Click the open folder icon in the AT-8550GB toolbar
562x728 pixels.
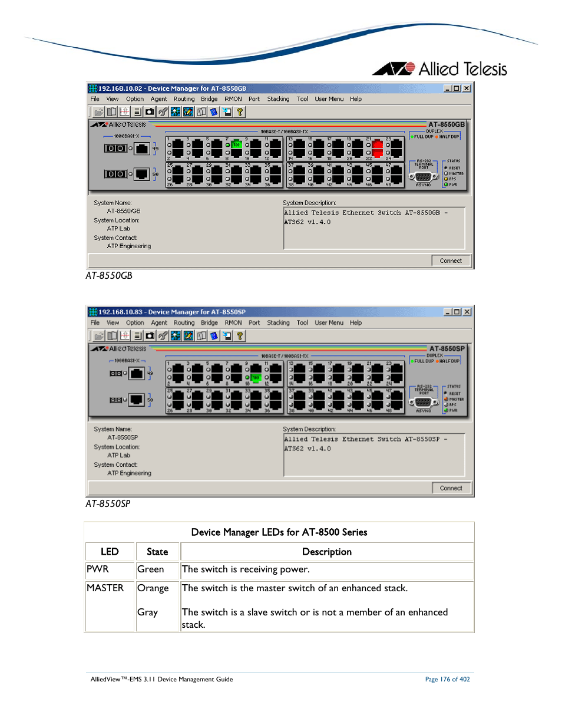(98, 111)
